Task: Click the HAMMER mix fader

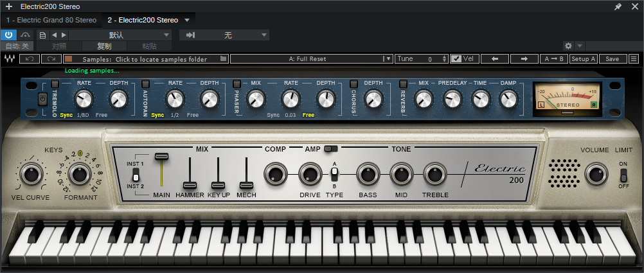Action: click(190, 186)
